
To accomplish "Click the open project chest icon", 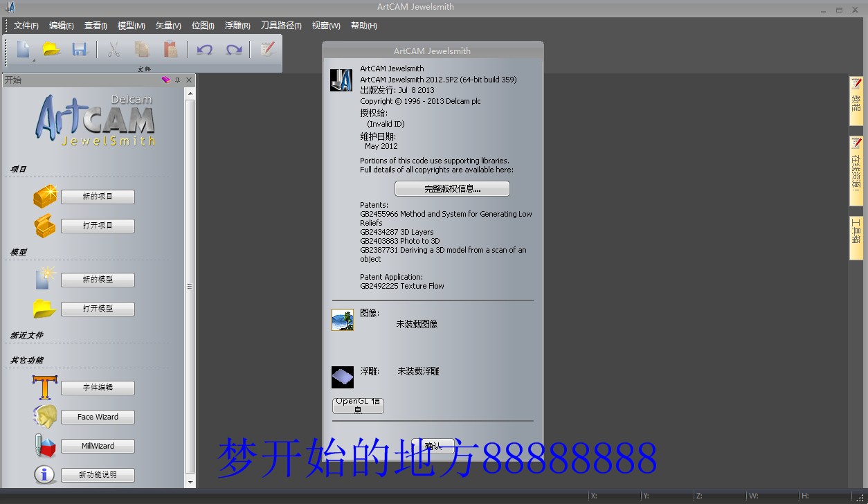I will click(45, 226).
